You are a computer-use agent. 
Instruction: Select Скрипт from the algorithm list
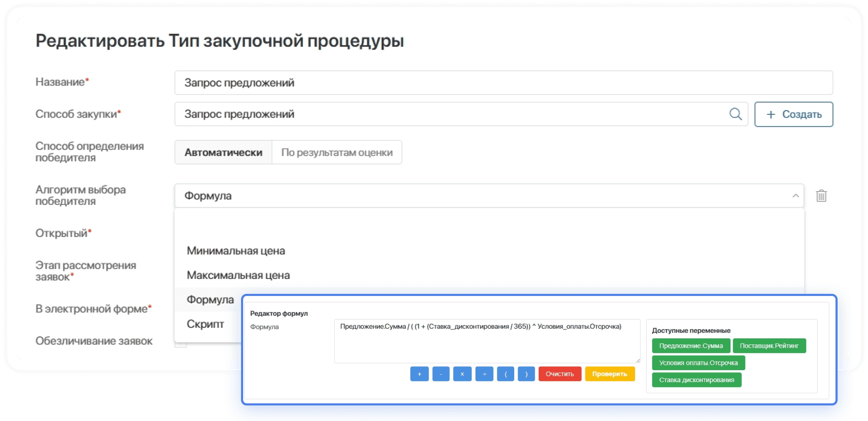[205, 324]
